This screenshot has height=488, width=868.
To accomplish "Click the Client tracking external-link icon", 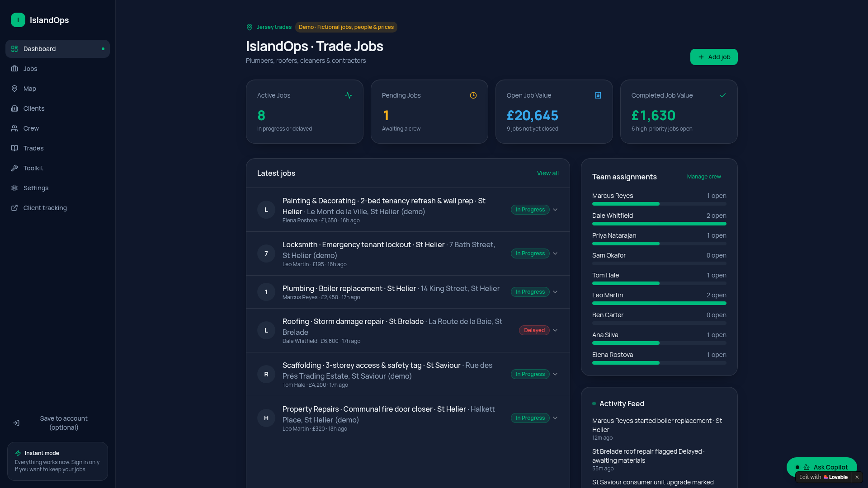I will click(14, 208).
